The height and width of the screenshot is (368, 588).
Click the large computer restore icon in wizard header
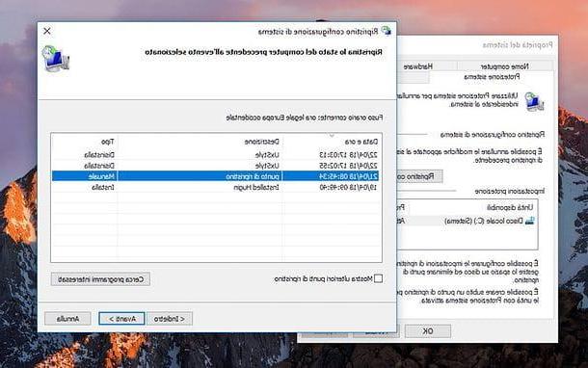56,59
